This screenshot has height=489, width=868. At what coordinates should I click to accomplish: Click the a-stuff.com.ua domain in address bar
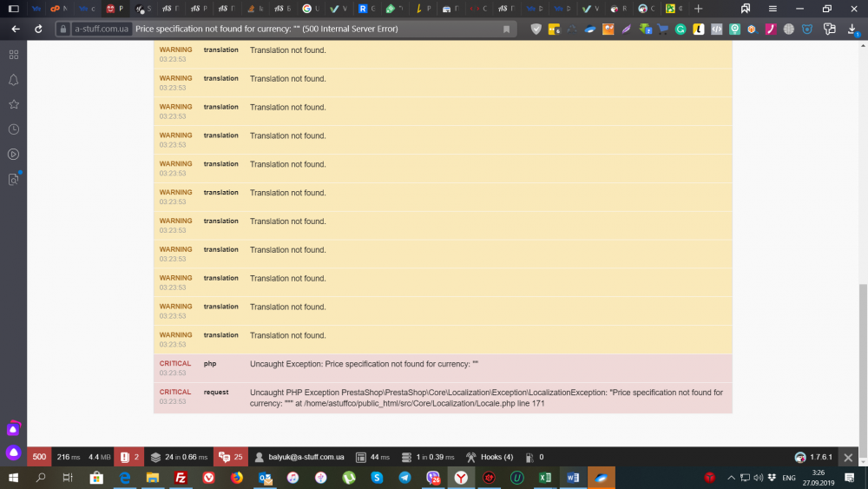102,29
